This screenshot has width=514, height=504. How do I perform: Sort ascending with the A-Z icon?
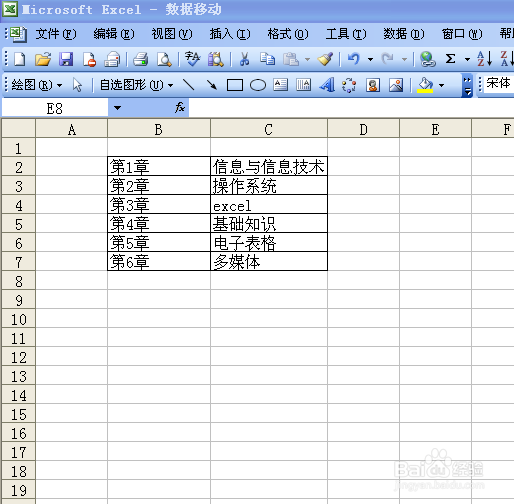point(484,59)
